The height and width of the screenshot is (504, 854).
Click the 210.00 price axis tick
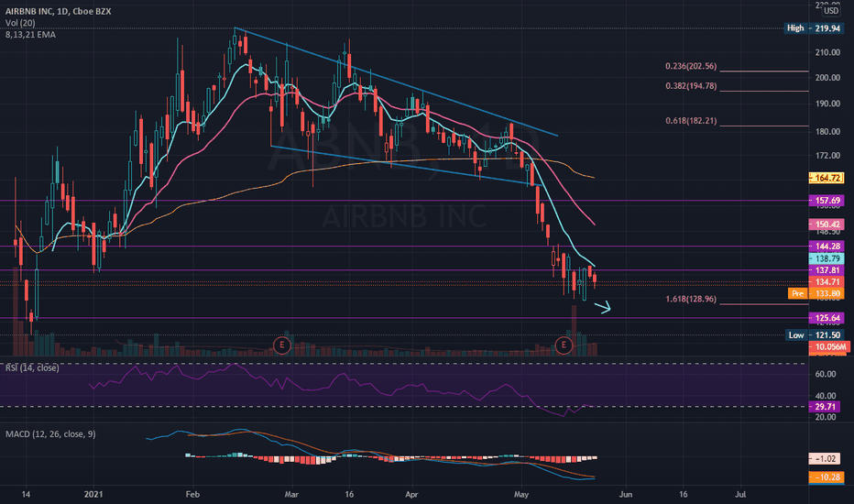[827, 52]
